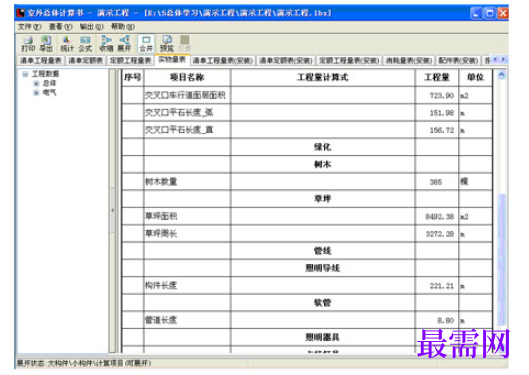
Task: Click the 打印 print toolbar icon
Action: 28,44
